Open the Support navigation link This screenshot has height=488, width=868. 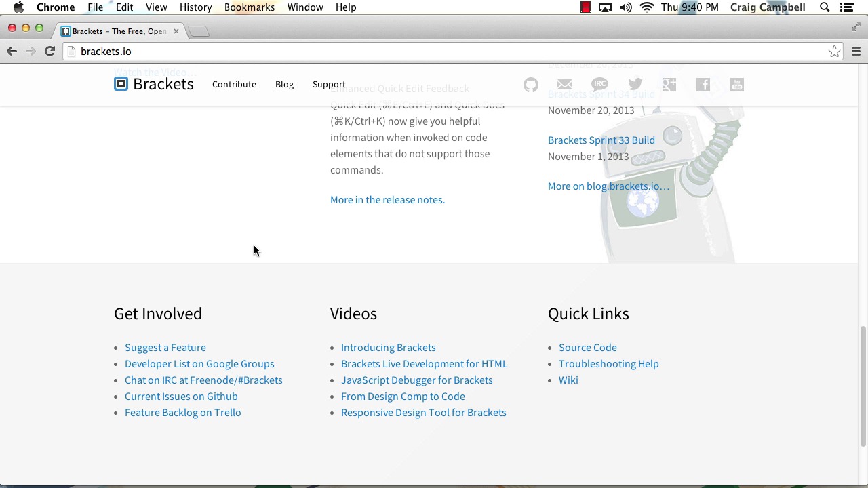(x=329, y=85)
